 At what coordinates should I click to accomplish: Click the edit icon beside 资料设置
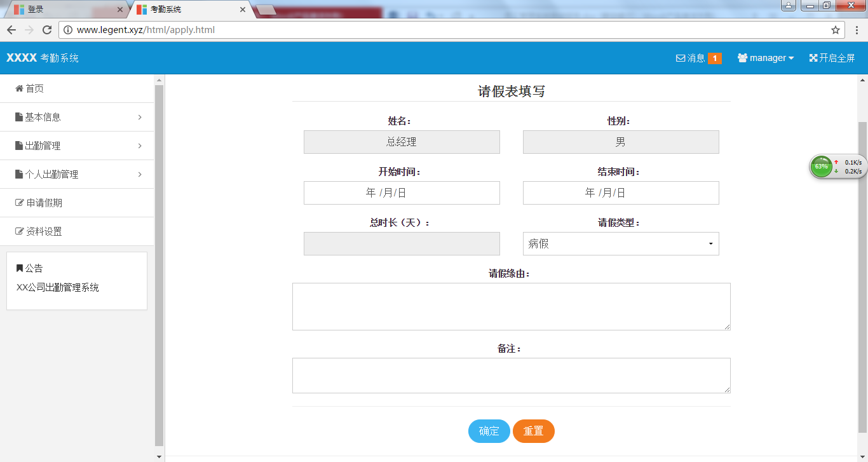coord(20,231)
